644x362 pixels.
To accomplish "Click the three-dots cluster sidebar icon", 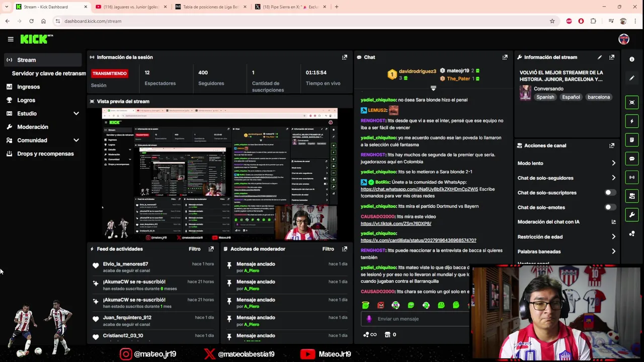I will [x=632, y=234].
